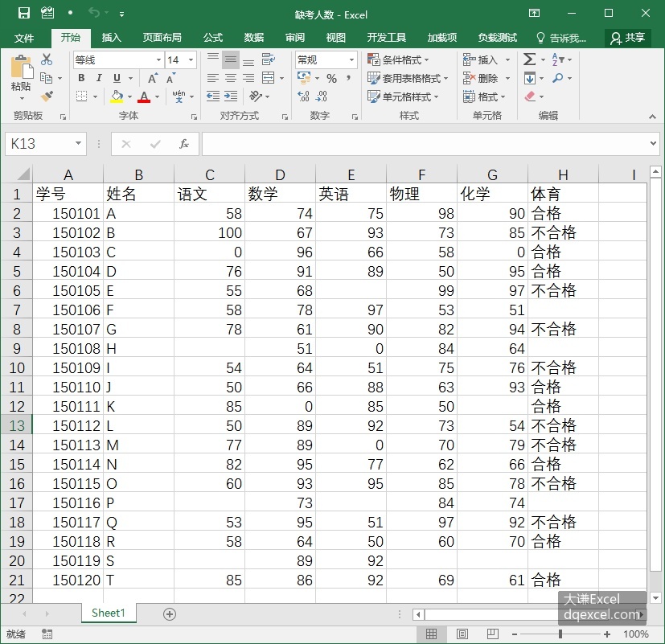This screenshot has width=665, height=644.
Task: Click 插入 insert cells button
Action: (480, 59)
